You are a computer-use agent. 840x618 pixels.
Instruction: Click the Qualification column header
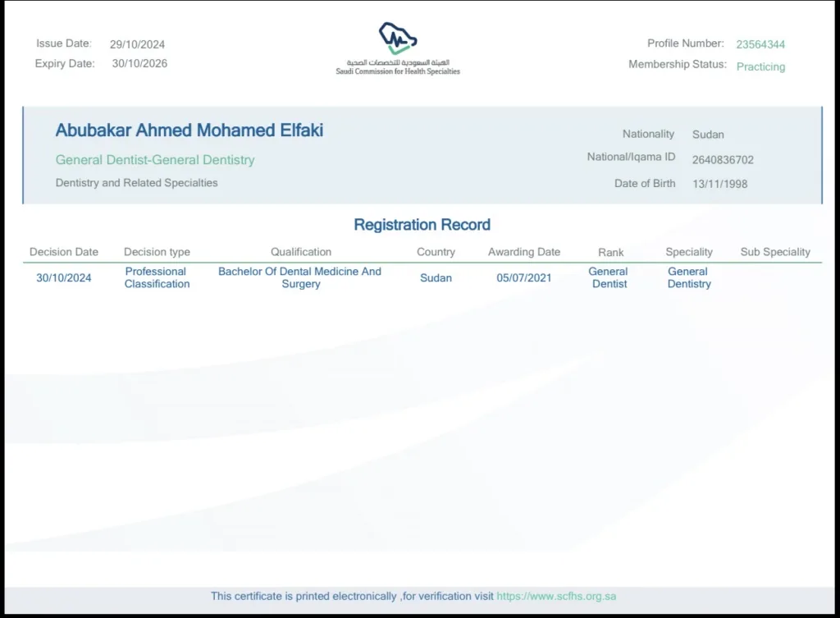301,252
